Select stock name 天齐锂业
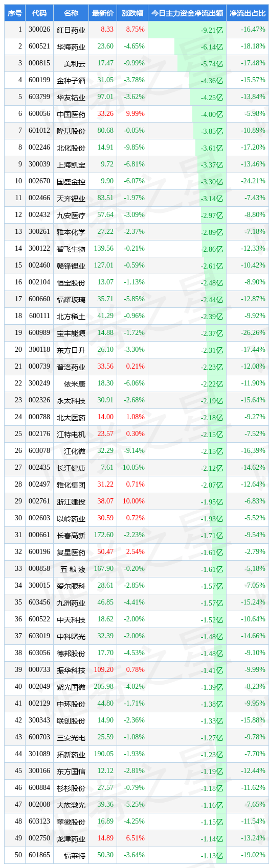269x868 pixels. [71, 199]
